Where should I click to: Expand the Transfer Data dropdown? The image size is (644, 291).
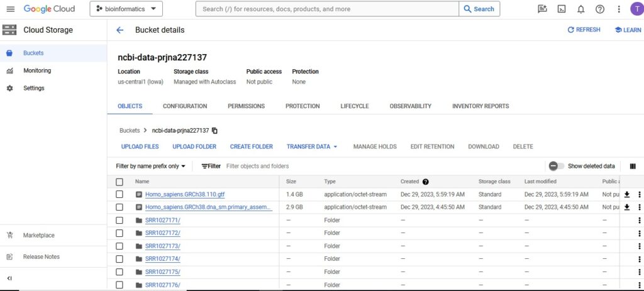click(x=312, y=146)
